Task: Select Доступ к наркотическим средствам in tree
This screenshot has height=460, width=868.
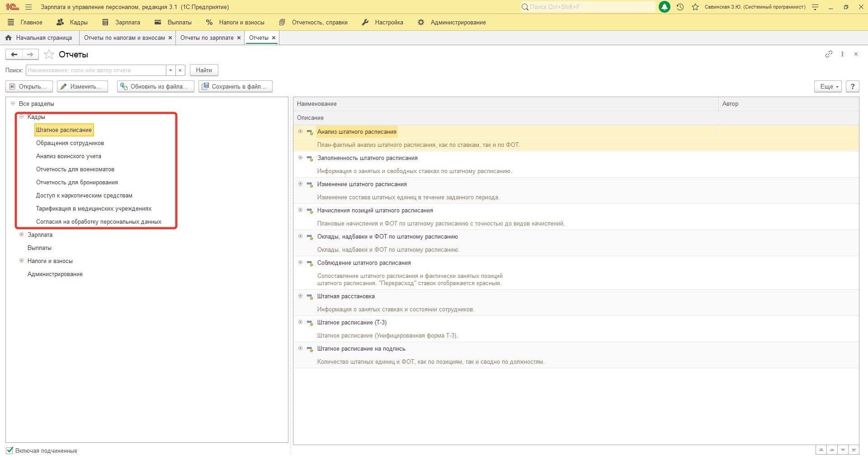Action: pyautogui.click(x=84, y=195)
